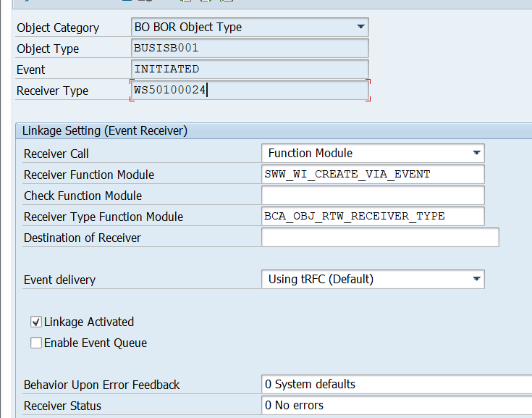Focus the empty Destination of Receiver field
This screenshot has width=532, height=418.
click(380, 238)
